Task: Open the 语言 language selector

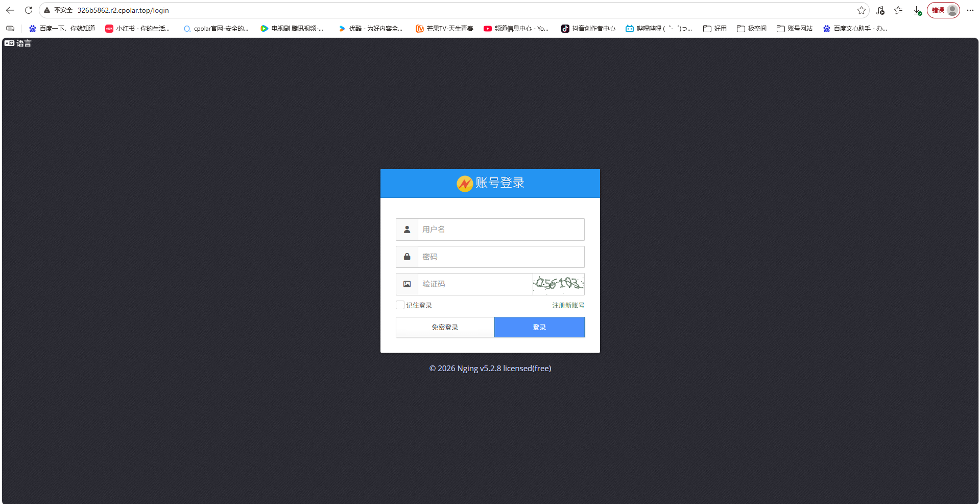Action: point(18,43)
